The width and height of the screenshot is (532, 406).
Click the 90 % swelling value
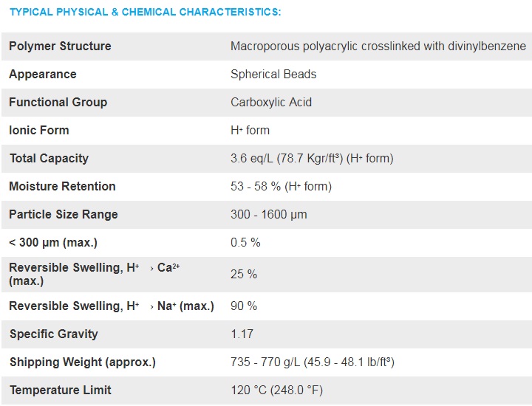[244, 306]
